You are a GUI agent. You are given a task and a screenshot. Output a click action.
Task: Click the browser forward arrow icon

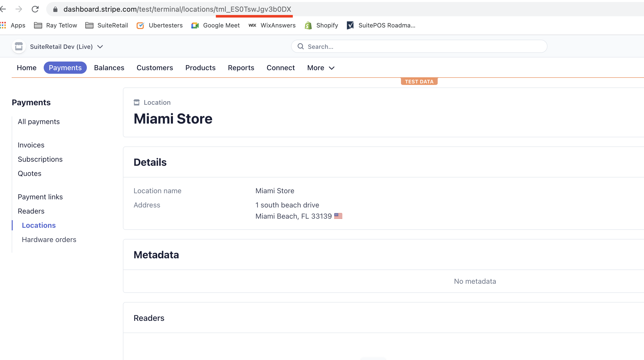pyautogui.click(x=19, y=9)
